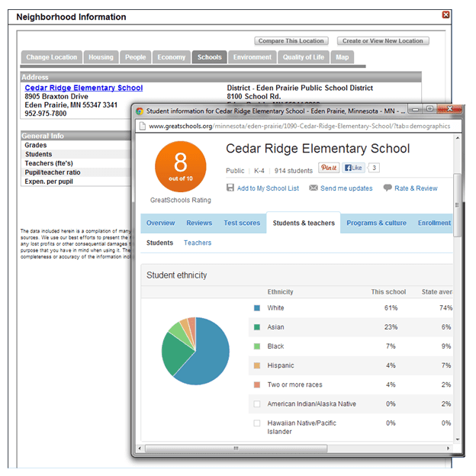The width and height of the screenshot is (476, 476).
Task: Select the Students sub-tab
Action: (x=159, y=243)
